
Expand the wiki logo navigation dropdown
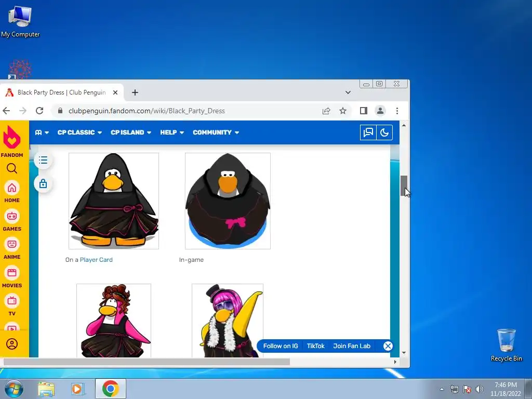[42, 132]
